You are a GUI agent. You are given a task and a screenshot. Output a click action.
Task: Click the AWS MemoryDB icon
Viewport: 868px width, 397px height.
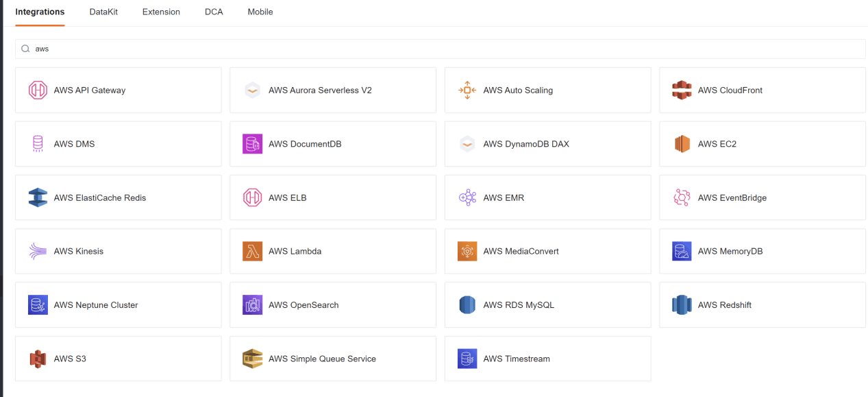coord(682,251)
